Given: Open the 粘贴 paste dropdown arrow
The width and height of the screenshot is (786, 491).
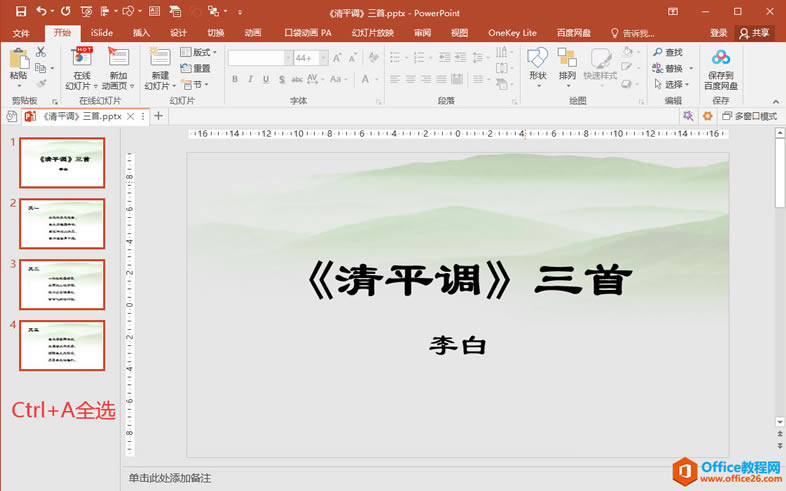Looking at the screenshot, I should pyautogui.click(x=19, y=86).
